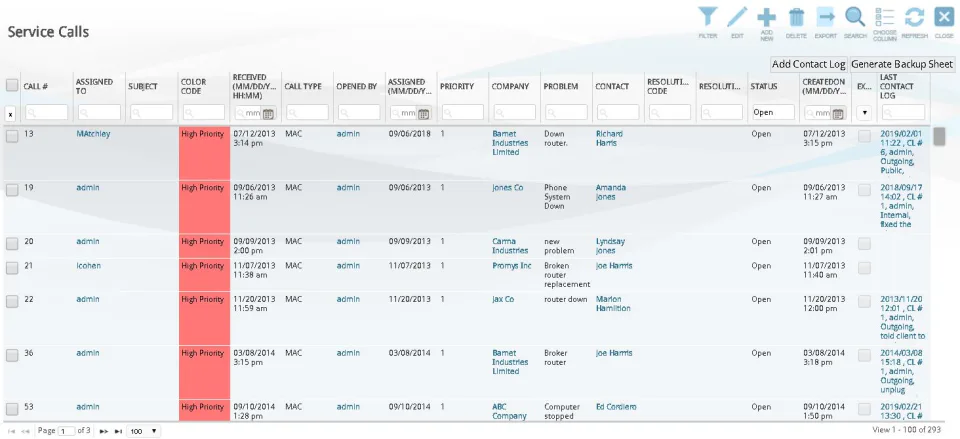Open the Filter tool
Image resolution: width=960 pixels, height=439 pixels.
pyautogui.click(x=708, y=23)
